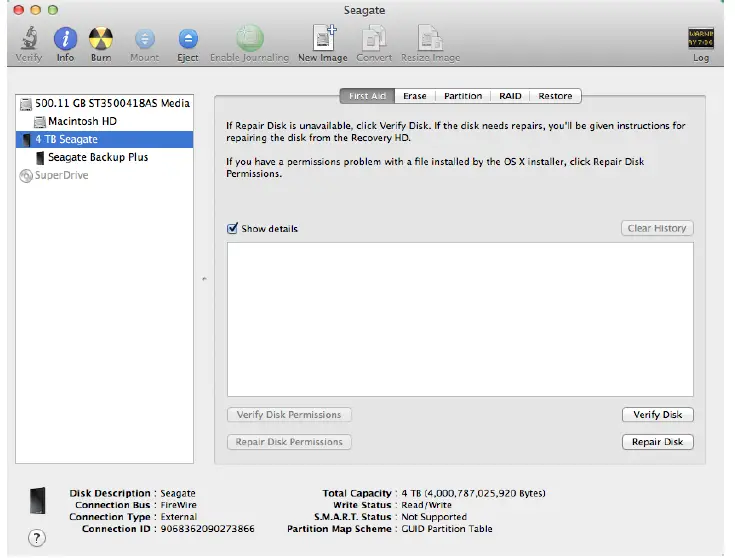Click the FireWire connection bus value
The image size is (735, 559).
click(179, 505)
